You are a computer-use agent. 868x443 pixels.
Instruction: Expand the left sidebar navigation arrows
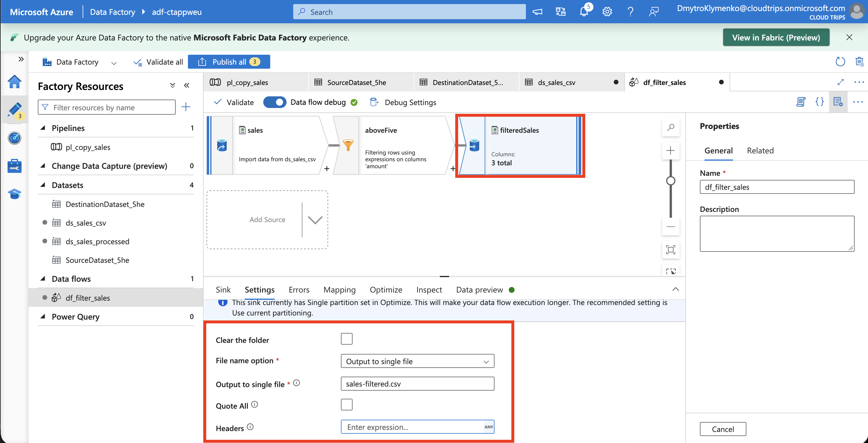click(21, 59)
